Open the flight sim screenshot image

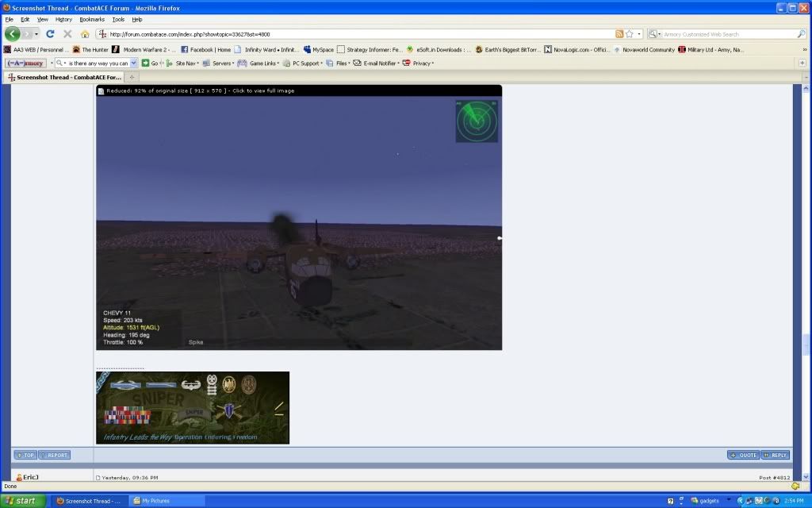click(x=299, y=223)
